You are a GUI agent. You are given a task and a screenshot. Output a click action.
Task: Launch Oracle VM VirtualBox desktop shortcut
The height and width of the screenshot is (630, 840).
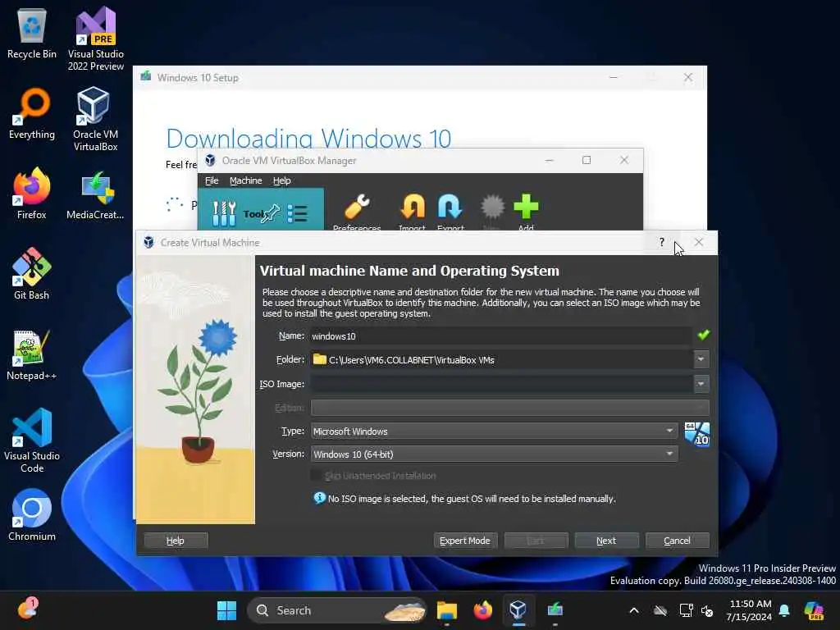click(95, 120)
